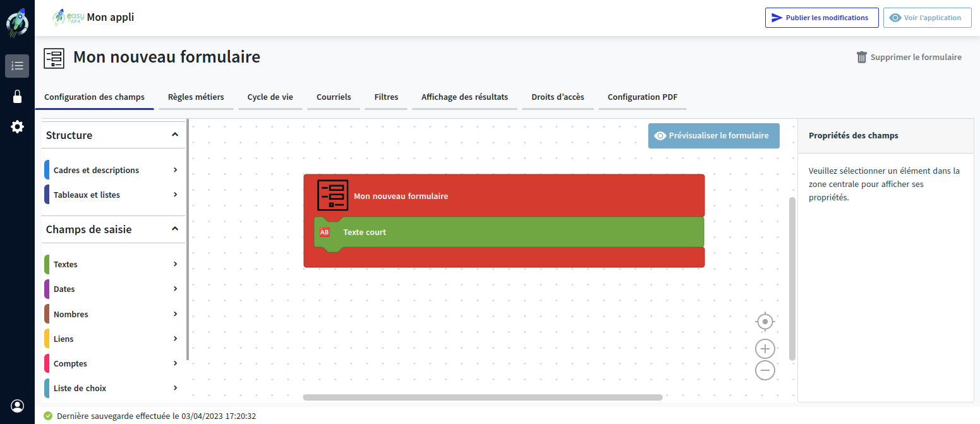Open the padlock security icon
The image size is (980, 424).
pyautogui.click(x=17, y=97)
